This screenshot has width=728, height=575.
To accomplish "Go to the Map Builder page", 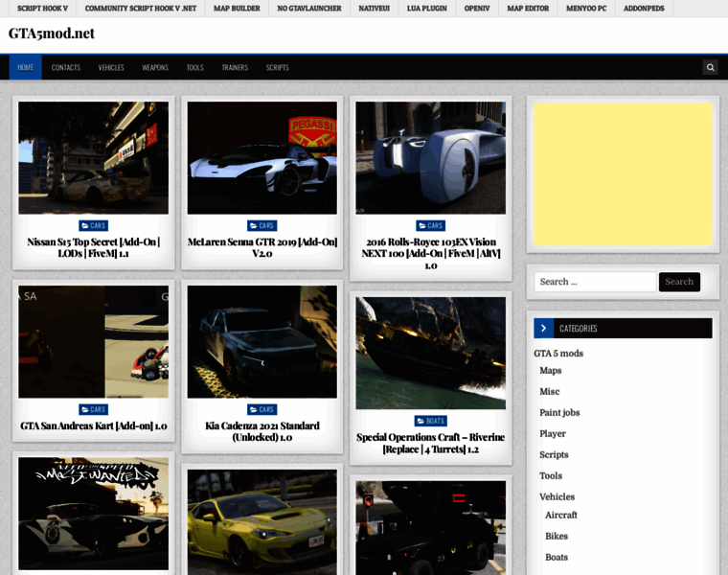I will click(237, 9).
